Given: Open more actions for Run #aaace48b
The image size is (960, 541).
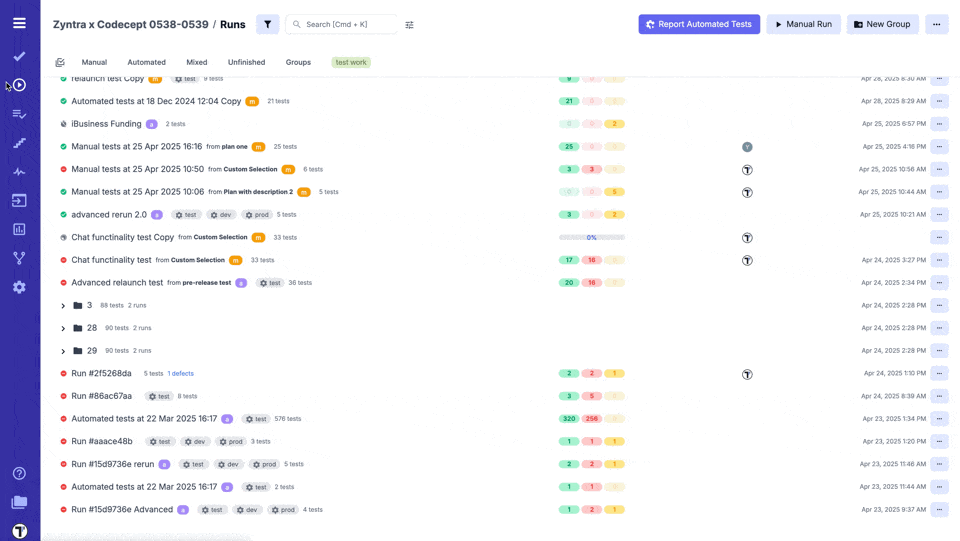Looking at the screenshot, I should tap(939, 441).
